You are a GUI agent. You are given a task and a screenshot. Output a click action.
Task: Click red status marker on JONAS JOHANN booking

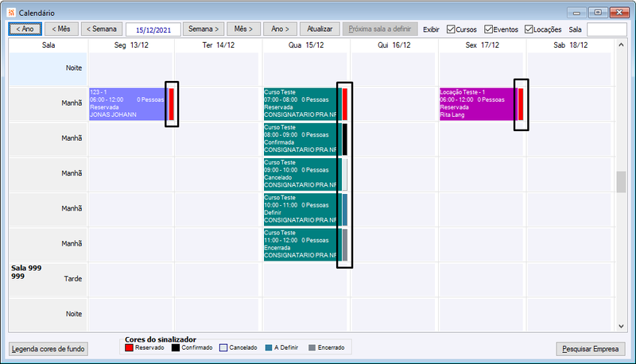click(172, 104)
